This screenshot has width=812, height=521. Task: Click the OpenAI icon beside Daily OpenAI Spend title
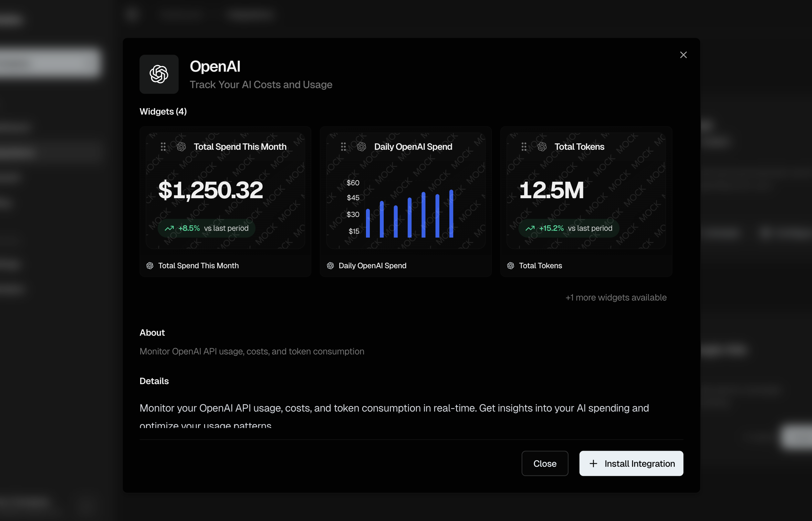361,147
